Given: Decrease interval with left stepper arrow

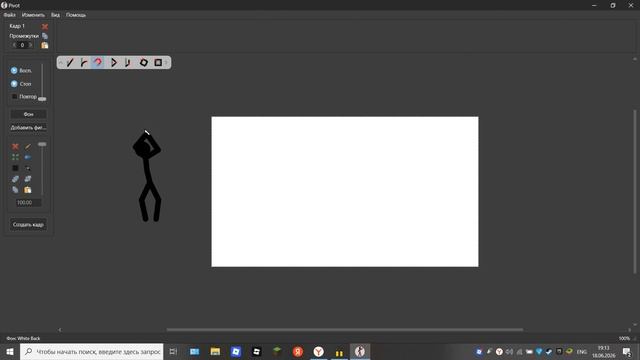Looking at the screenshot, I should tap(14, 45).
